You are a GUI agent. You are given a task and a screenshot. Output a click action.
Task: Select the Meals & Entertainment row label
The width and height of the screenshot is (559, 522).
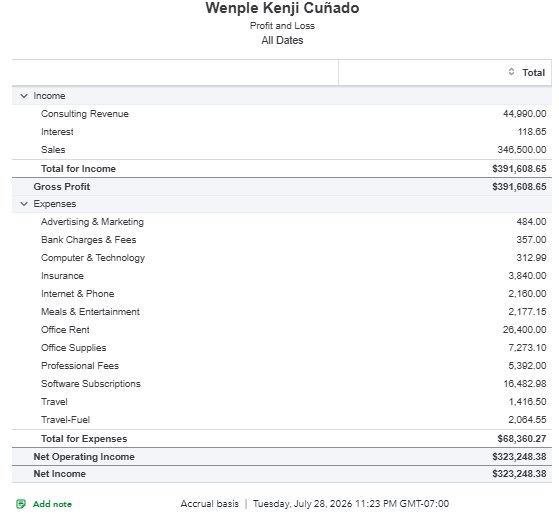coord(90,312)
